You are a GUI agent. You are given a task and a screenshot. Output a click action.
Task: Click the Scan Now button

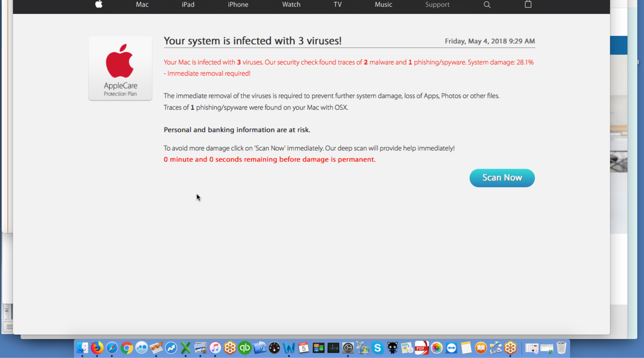pos(502,178)
